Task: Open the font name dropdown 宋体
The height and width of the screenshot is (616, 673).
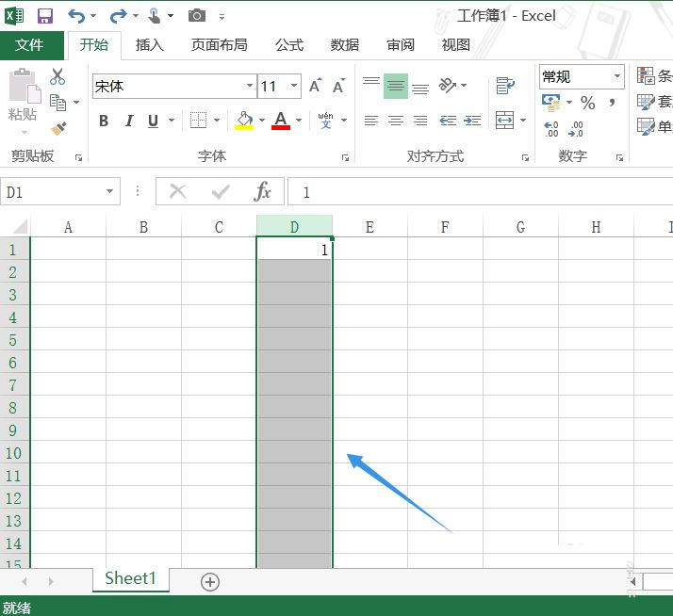Action: (250, 87)
